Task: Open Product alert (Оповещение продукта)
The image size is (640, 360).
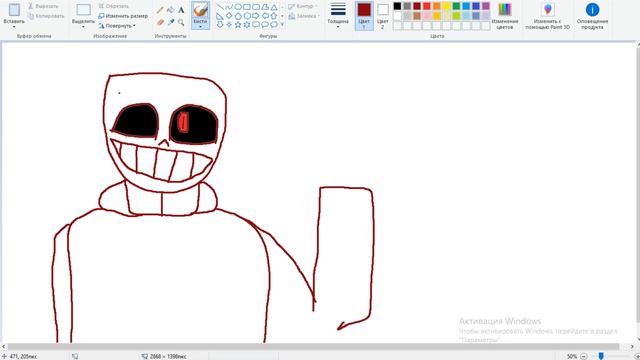Action: [x=592, y=16]
